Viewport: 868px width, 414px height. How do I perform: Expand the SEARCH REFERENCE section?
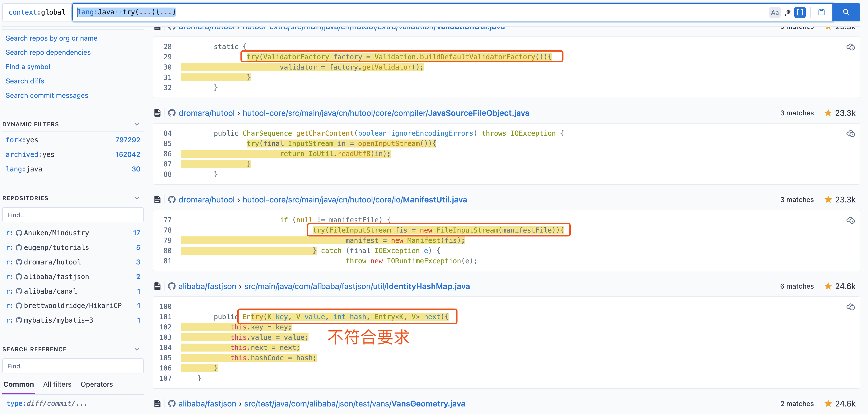coord(138,349)
